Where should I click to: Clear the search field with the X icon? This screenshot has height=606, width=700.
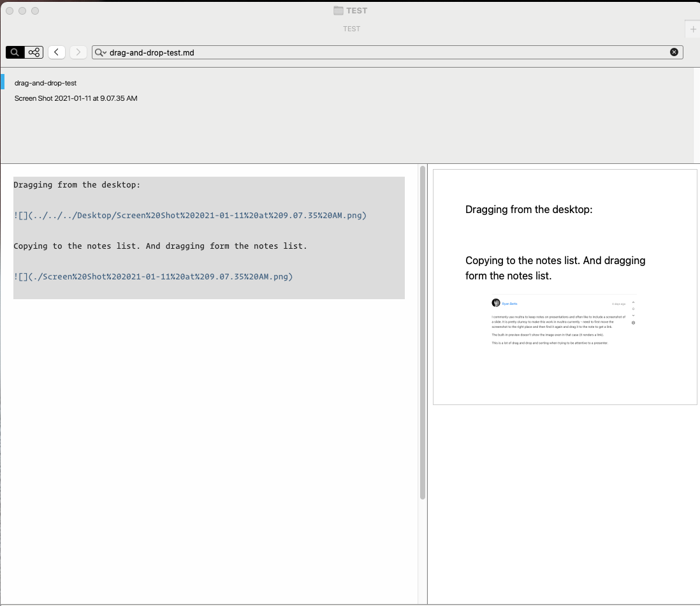(674, 52)
